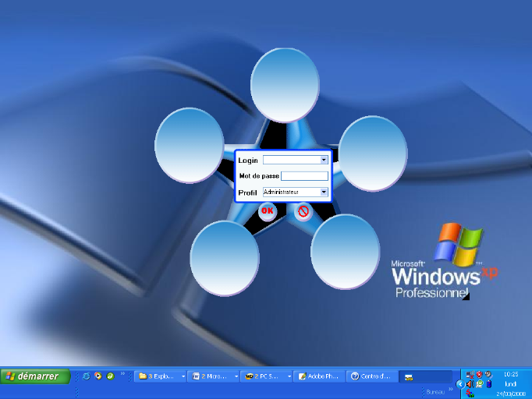Switch to Adobe Photoshop taskbar button
Screen dimensions: 532x399
point(319,376)
